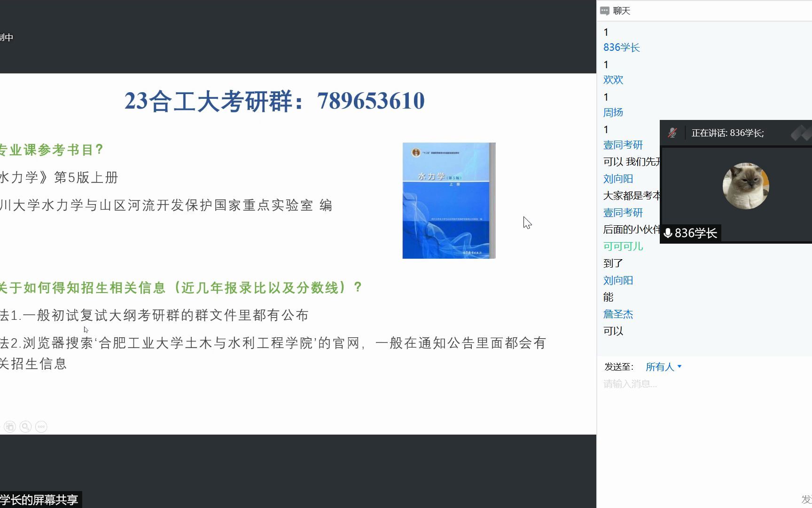Click chat message 到了
The height and width of the screenshot is (508, 812).
coord(613,263)
